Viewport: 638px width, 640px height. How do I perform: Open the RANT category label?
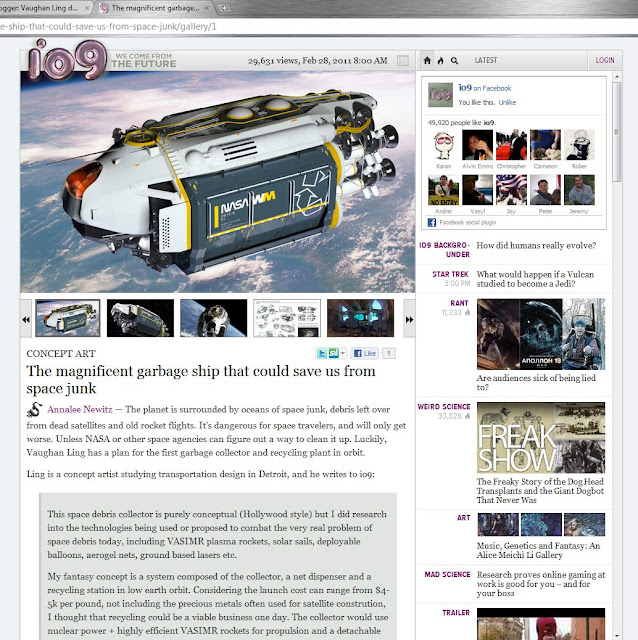[x=459, y=303]
